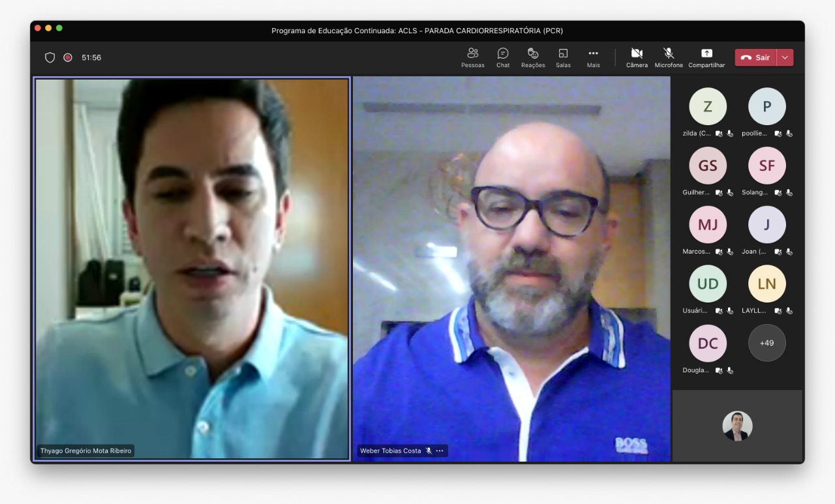This screenshot has height=504, width=835.
Task: Open the Mais options menu
Action: [592, 57]
